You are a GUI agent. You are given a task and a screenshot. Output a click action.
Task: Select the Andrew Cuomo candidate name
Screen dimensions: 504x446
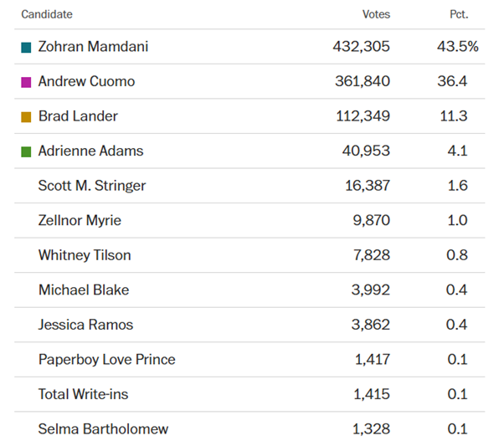(x=86, y=82)
